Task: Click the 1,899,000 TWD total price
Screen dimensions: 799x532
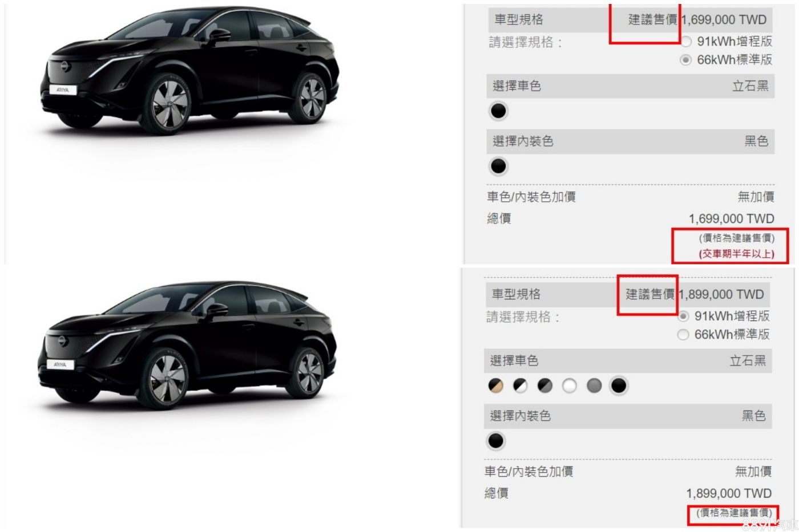Action: (x=729, y=494)
